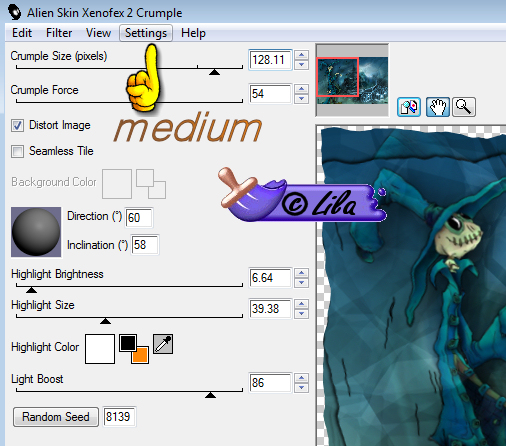Open the Help menu

pos(193,33)
